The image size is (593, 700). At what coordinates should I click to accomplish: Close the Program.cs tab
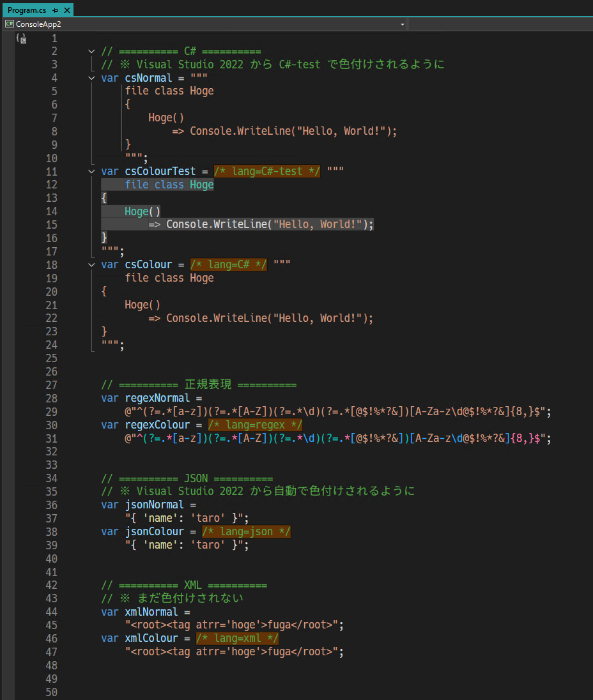tap(67, 10)
